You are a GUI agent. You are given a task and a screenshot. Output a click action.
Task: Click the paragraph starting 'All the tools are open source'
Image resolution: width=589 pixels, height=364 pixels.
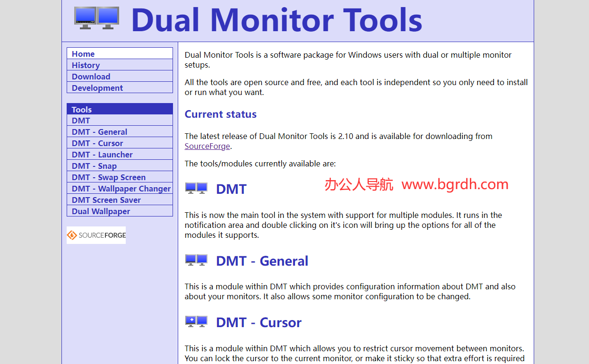tap(356, 87)
